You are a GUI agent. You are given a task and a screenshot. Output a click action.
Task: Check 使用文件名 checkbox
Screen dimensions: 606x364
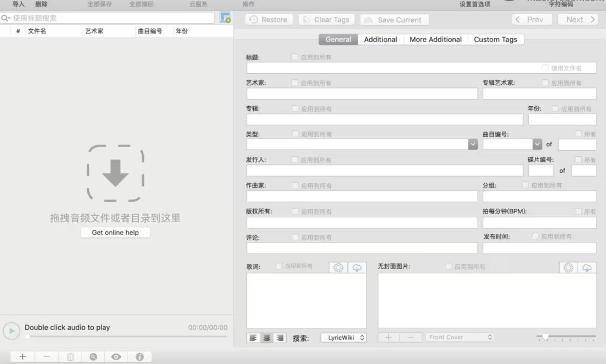pos(545,68)
